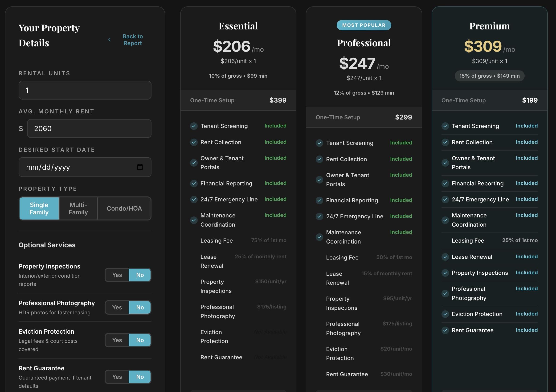This screenshot has width=556, height=392.
Task: Click Premium Owner & Tenant Portals check icon
Action: 445,163
